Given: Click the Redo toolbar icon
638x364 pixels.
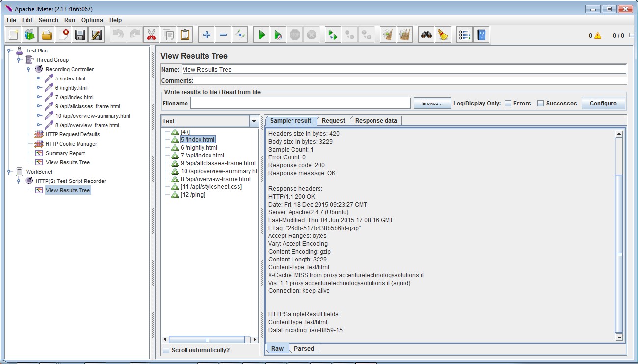Looking at the screenshot, I should tap(134, 35).
